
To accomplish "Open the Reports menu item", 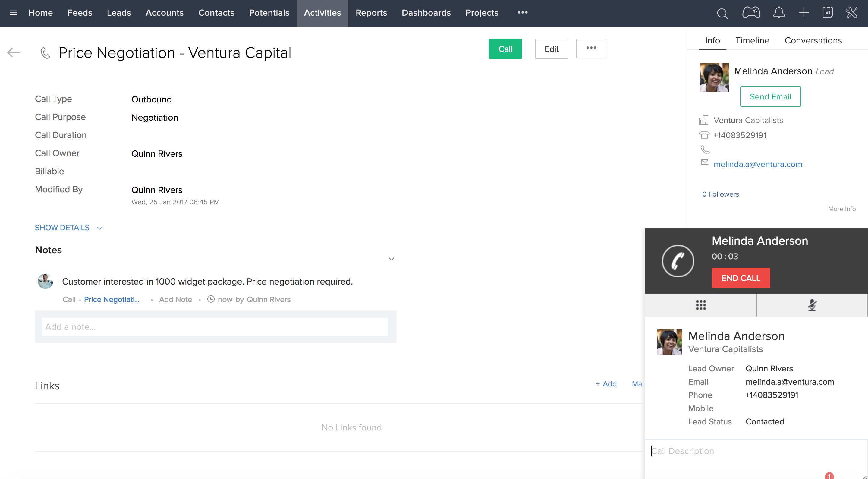I will (x=371, y=13).
